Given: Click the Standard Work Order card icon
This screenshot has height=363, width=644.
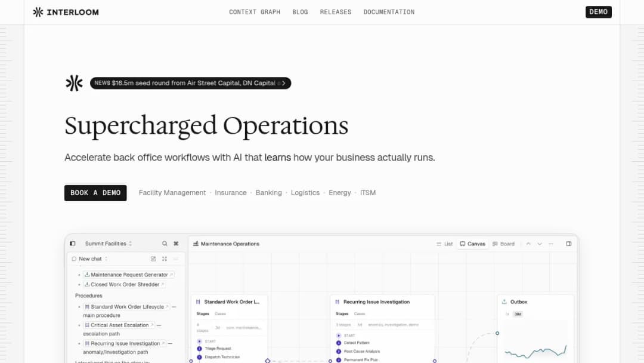Looking at the screenshot, I should pos(198,302).
